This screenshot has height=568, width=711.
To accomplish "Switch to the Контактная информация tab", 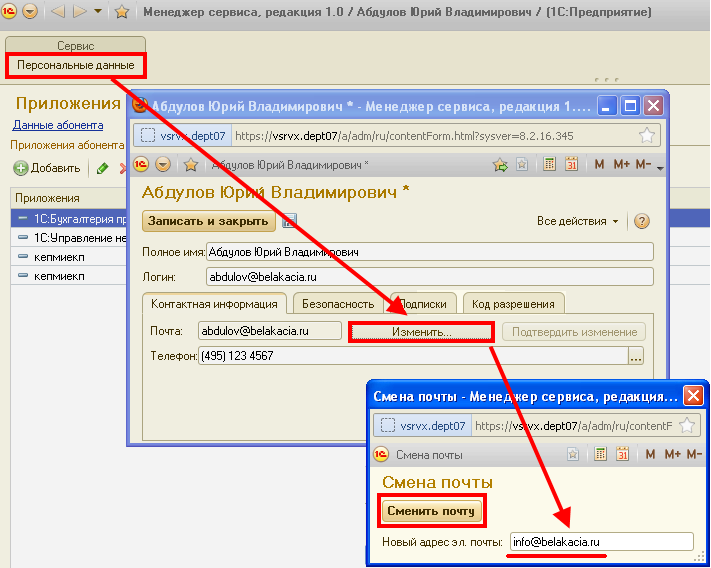I will coord(214,304).
